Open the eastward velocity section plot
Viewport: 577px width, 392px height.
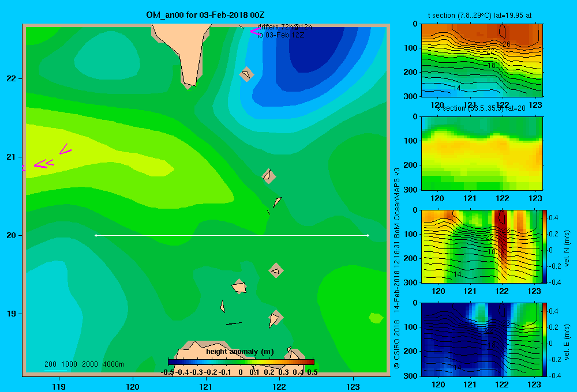point(482,340)
